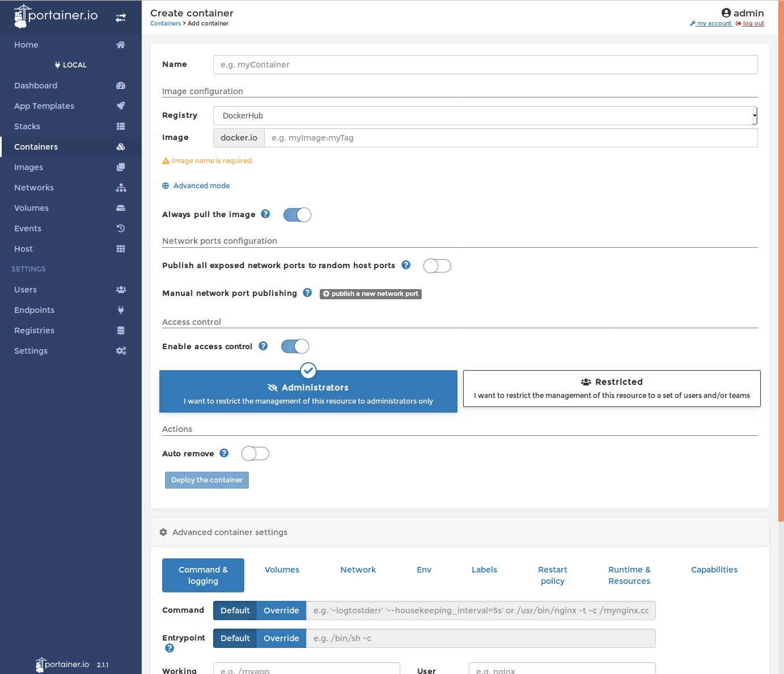Image resolution: width=784 pixels, height=674 pixels.
Task: Switch to Advanced mode for image configuration
Action: click(x=196, y=185)
